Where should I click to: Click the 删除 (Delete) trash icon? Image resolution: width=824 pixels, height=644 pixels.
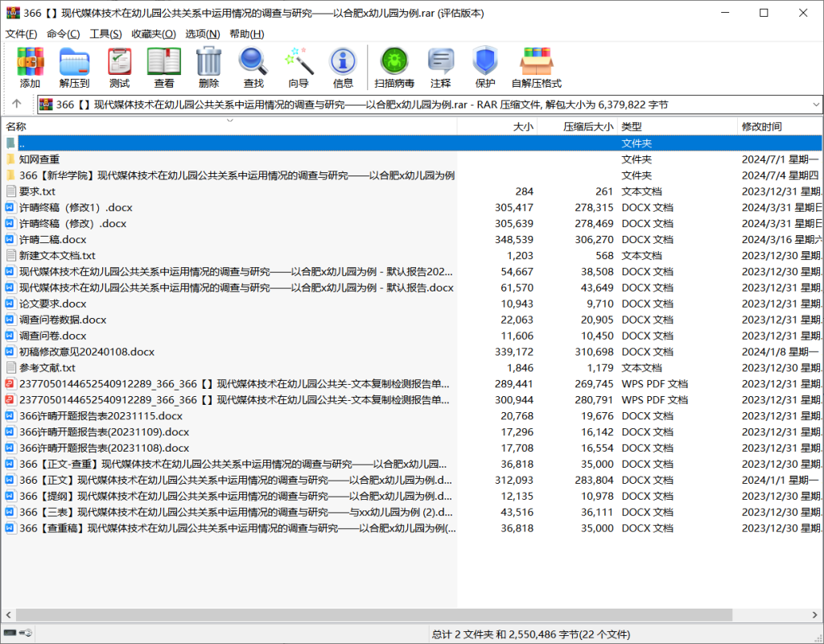208,68
